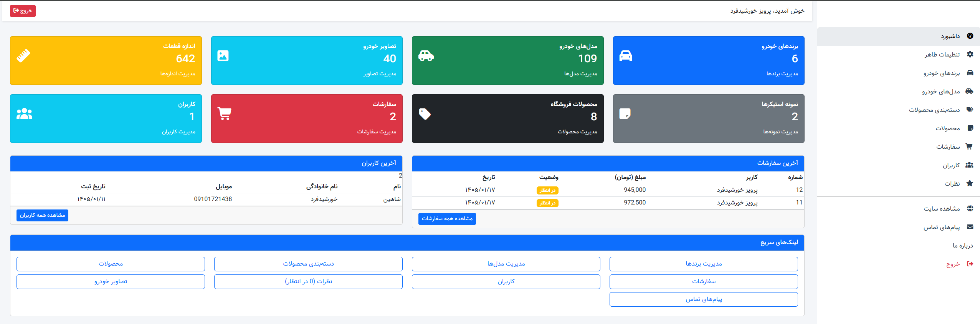980x324 pixels.
Task: Click the image icon on تصاویر خودرو card
Action: pyautogui.click(x=223, y=56)
